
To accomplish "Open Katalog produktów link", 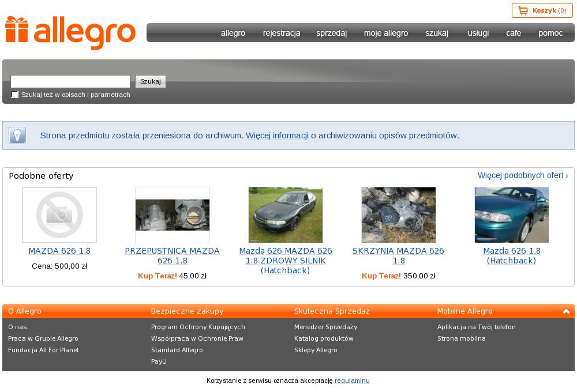I will (x=324, y=338).
